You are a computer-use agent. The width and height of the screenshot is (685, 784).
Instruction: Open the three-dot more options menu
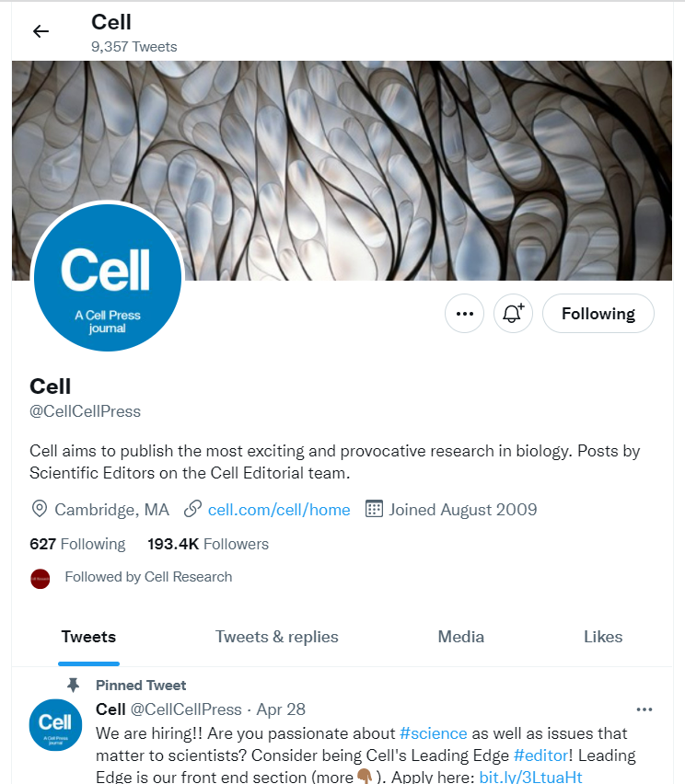click(x=464, y=314)
